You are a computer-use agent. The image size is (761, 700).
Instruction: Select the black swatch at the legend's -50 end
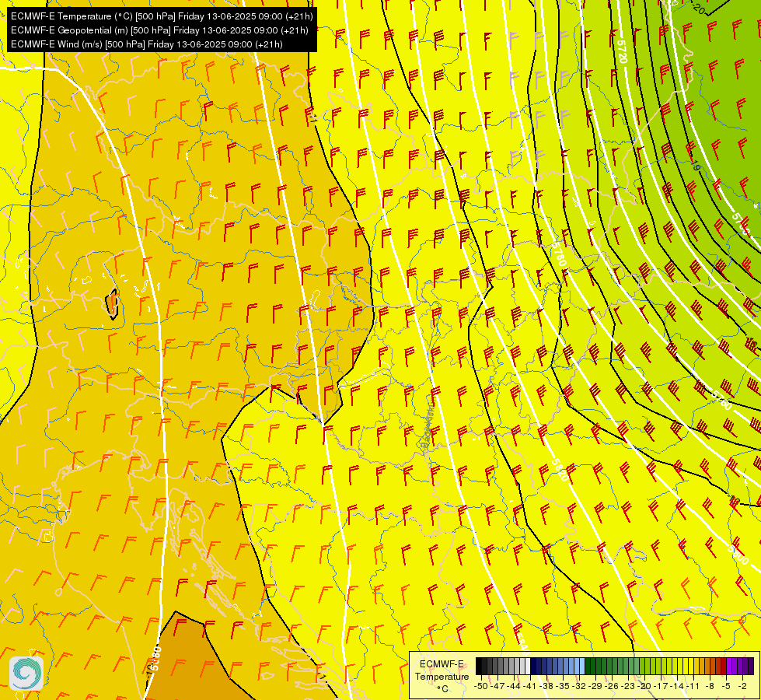479,667
